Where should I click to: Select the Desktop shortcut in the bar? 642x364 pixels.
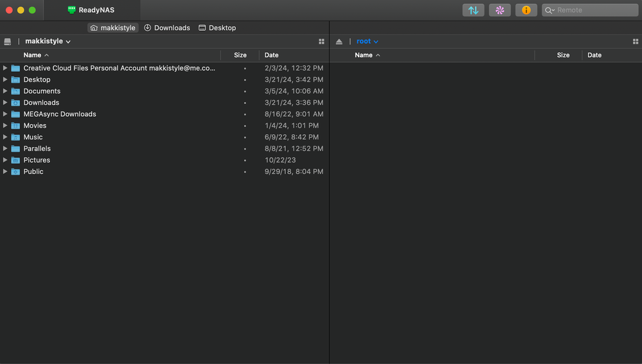click(217, 28)
